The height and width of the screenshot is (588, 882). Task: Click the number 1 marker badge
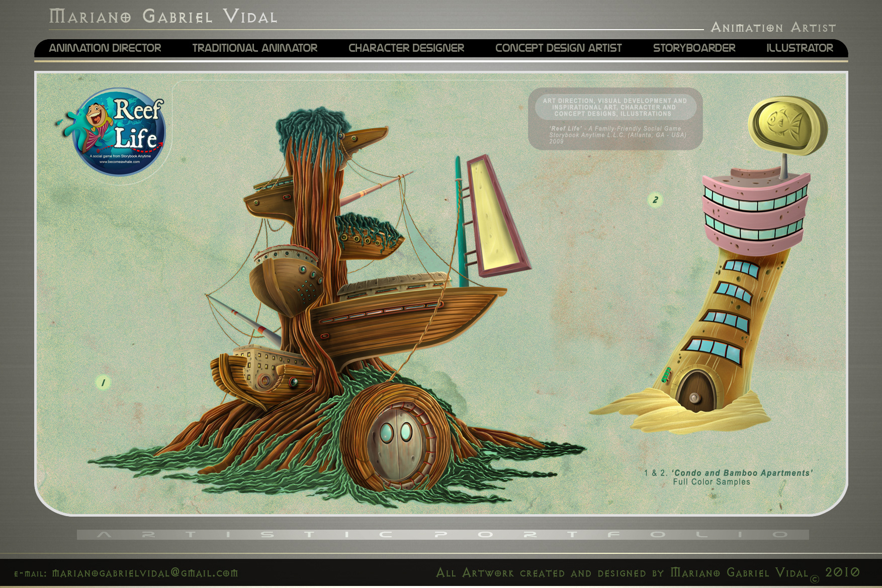pos(103,383)
